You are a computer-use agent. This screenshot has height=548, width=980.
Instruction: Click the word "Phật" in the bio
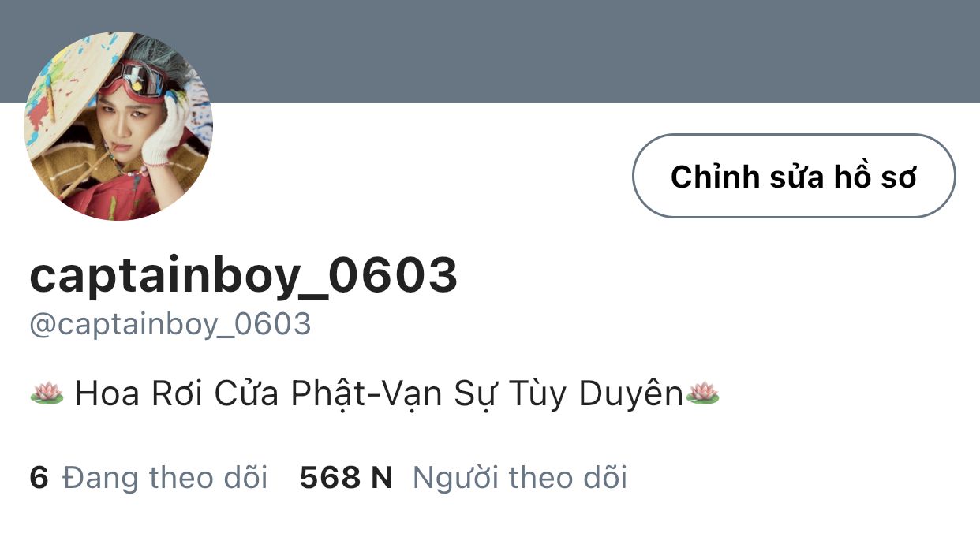point(318,393)
